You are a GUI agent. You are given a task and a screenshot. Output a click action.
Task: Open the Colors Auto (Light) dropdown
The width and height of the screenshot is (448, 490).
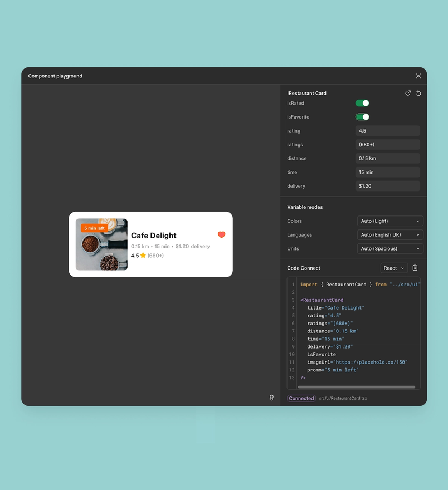389,221
